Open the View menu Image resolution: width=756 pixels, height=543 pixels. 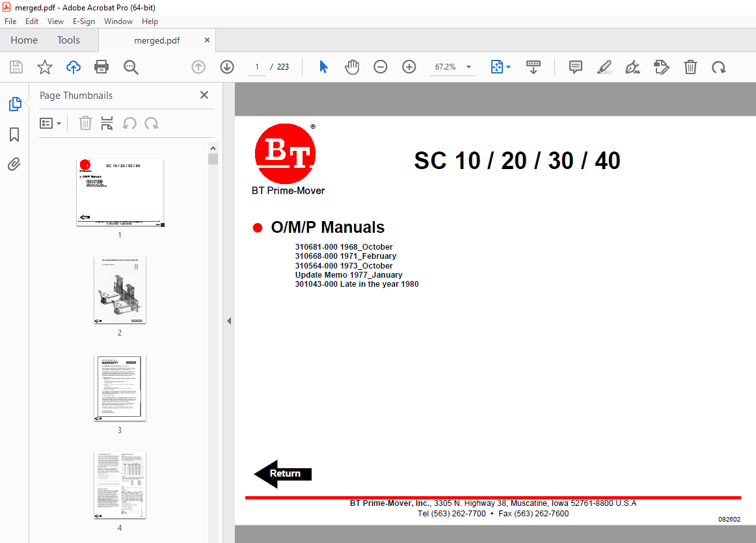[x=55, y=21]
